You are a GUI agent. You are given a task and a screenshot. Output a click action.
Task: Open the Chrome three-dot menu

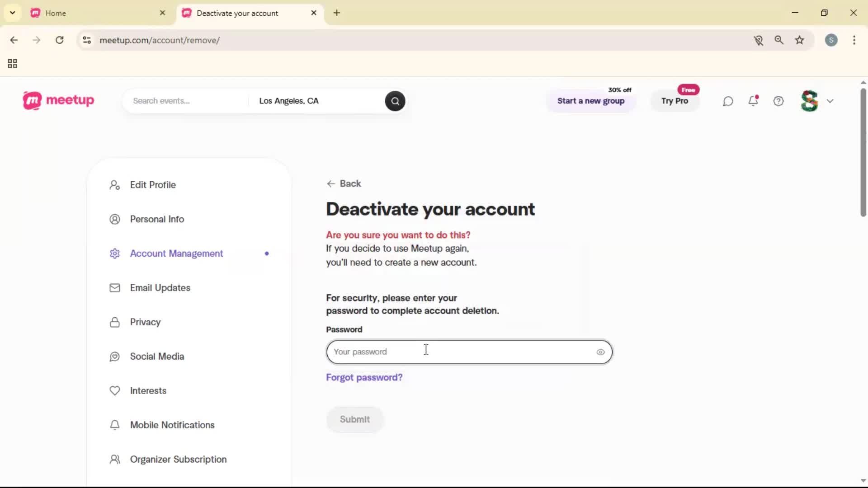(x=854, y=40)
